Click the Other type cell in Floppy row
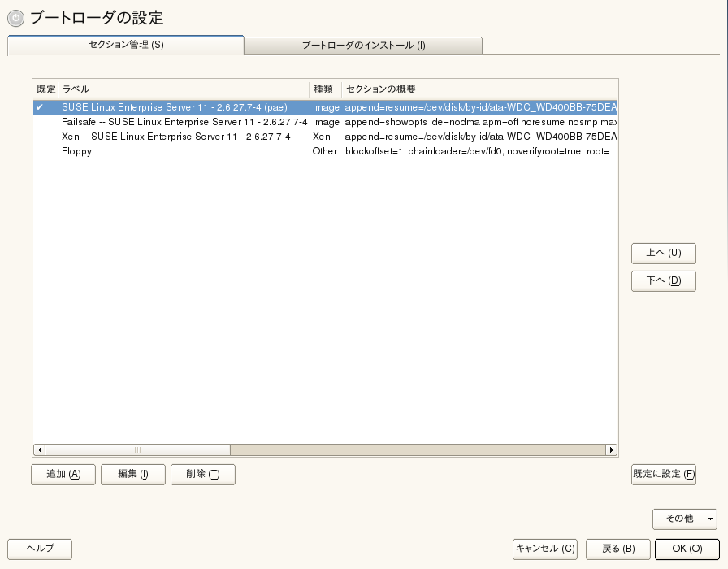Screen dimensions: 728x569 coord(324,151)
